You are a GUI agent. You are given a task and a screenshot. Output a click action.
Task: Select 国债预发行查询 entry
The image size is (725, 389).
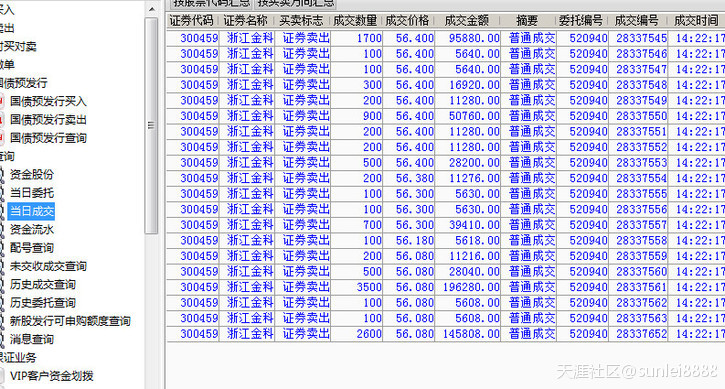[48, 138]
